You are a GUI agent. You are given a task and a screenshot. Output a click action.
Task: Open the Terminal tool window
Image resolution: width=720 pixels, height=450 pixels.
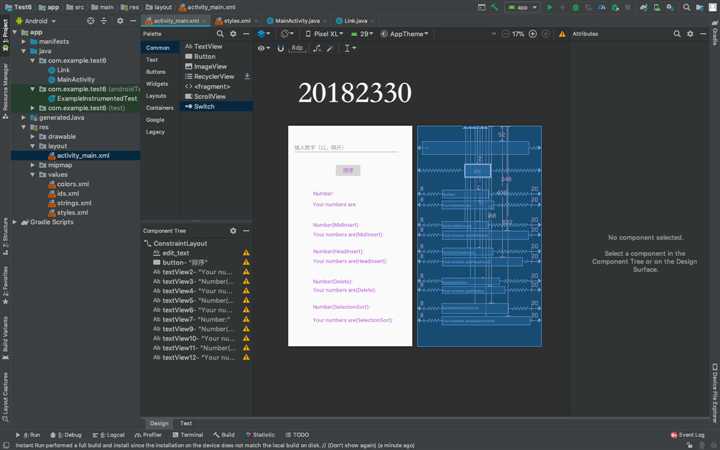click(188, 435)
